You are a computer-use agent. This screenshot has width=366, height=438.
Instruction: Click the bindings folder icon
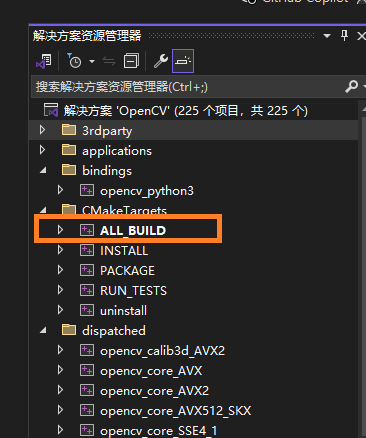(x=69, y=170)
